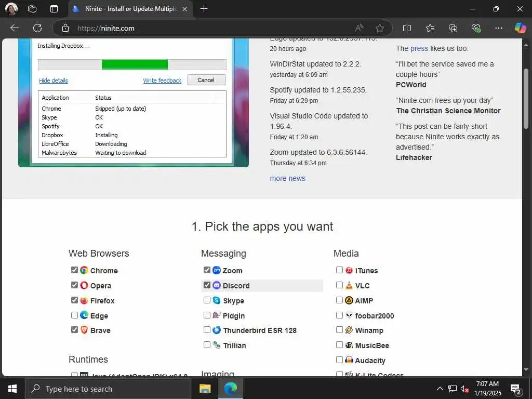532x399 pixels.
Task: Check the Edge checkbox
Action: pos(74,315)
